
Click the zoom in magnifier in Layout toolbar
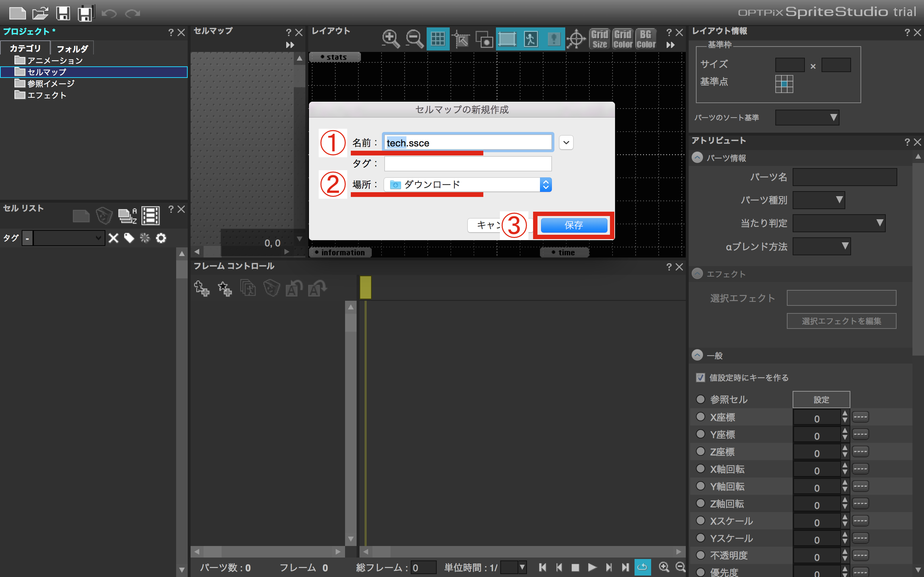coord(390,39)
